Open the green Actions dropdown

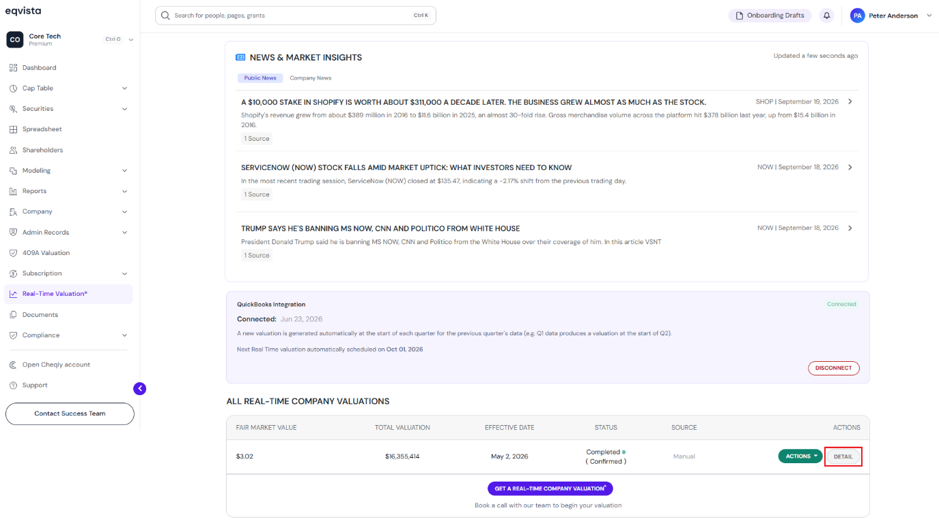[801, 456]
